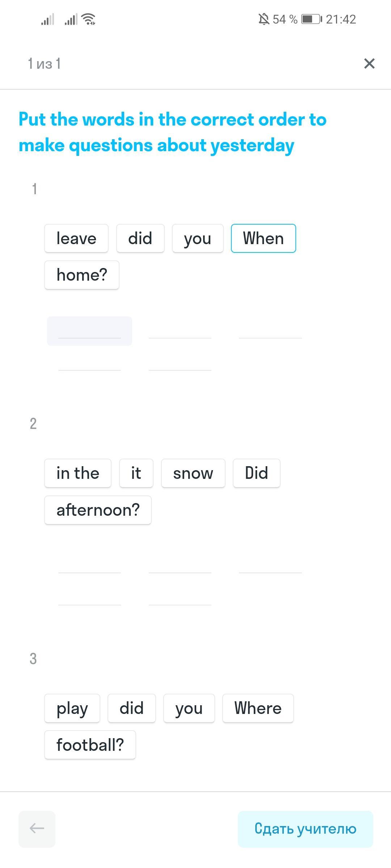Close the exercise with the X icon
The image size is (391, 868).
coord(369,64)
